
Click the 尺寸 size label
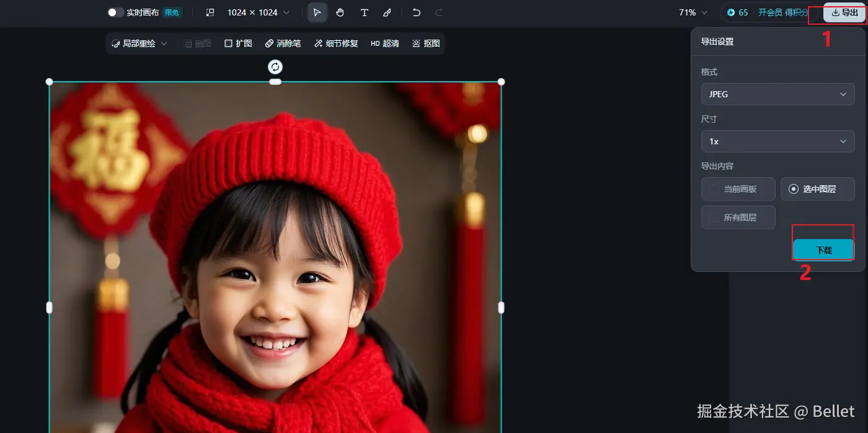[709, 119]
